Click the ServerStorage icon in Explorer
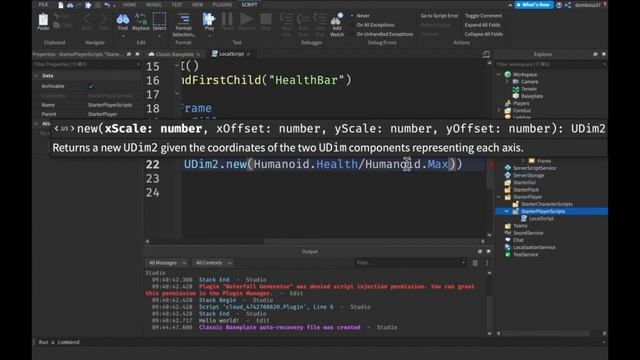This screenshot has height=360, width=640. pos(508,175)
